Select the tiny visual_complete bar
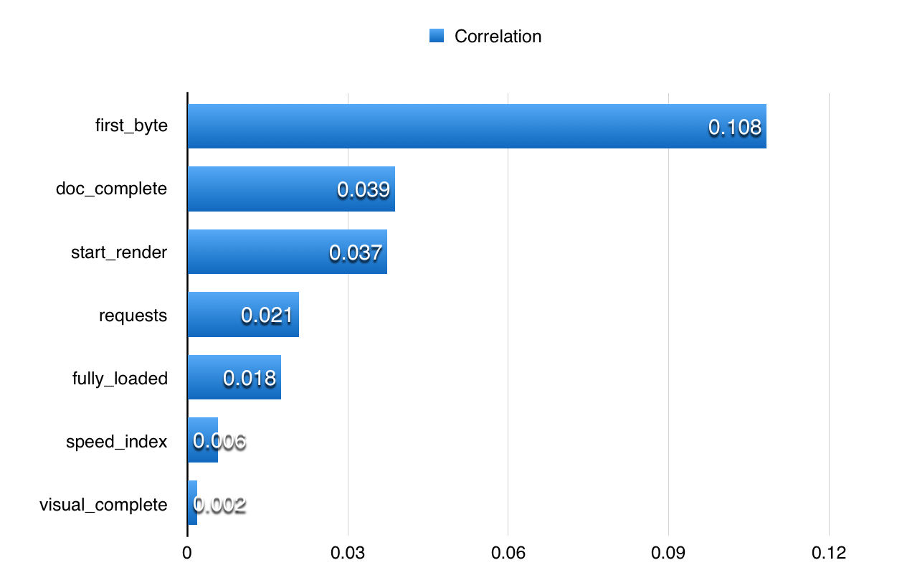 [192, 503]
